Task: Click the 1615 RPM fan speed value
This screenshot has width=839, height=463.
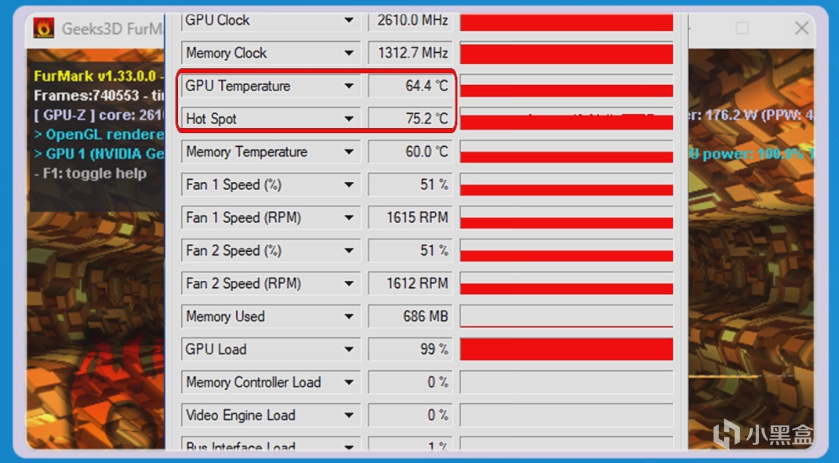Action: pos(410,218)
